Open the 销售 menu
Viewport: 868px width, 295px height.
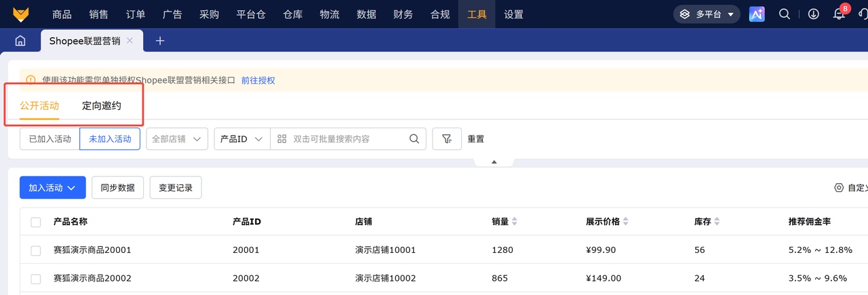pos(98,14)
